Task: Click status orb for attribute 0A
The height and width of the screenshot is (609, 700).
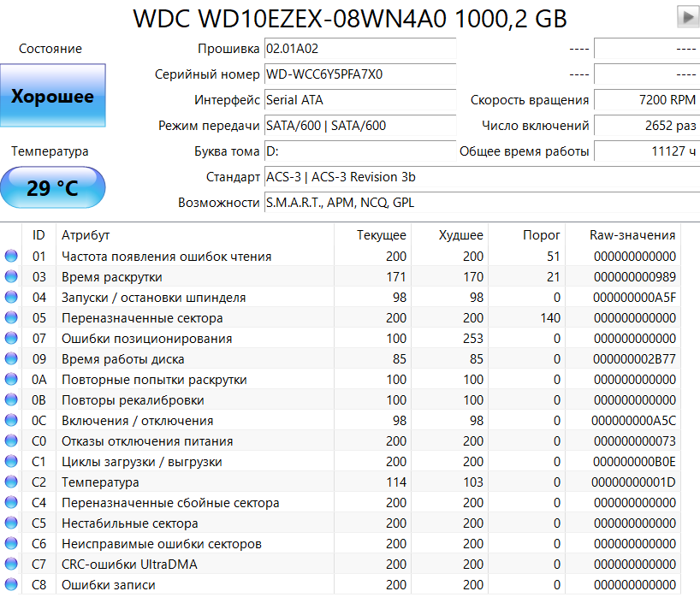Action: (x=11, y=379)
